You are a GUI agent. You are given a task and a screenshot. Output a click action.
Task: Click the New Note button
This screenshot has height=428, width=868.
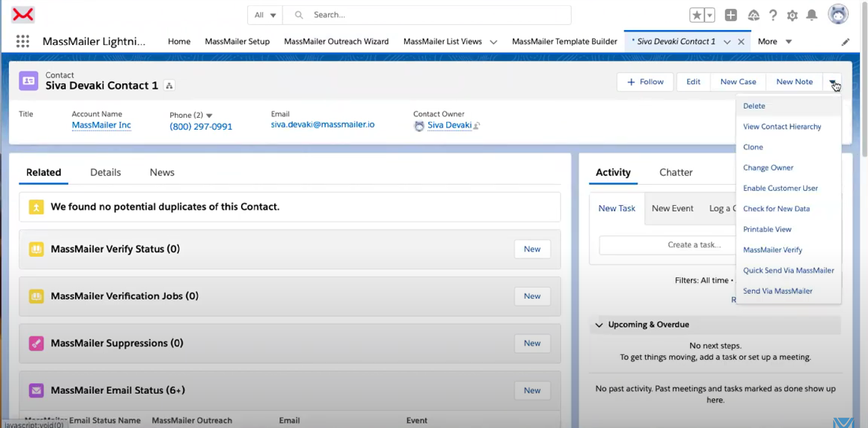click(794, 82)
